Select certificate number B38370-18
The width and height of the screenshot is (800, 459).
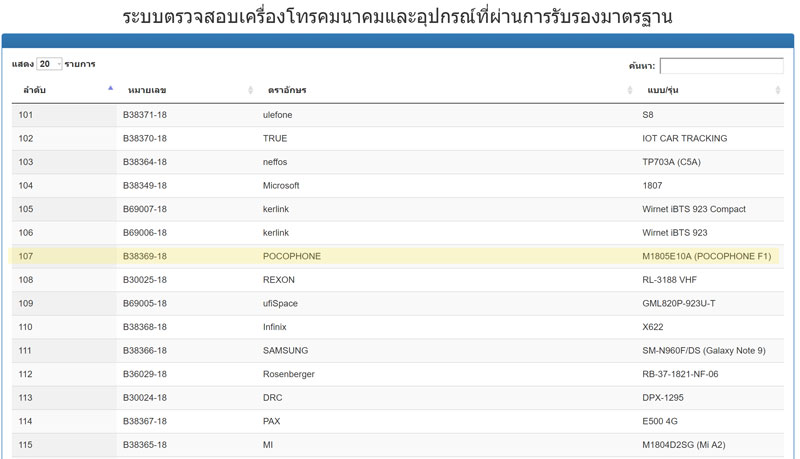pyautogui.click(x=145, y=138)
